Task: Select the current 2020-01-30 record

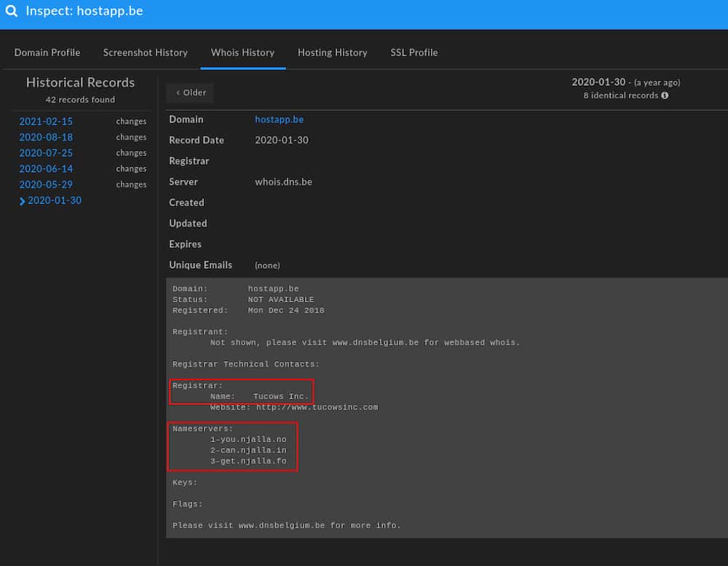Action: 55,200
